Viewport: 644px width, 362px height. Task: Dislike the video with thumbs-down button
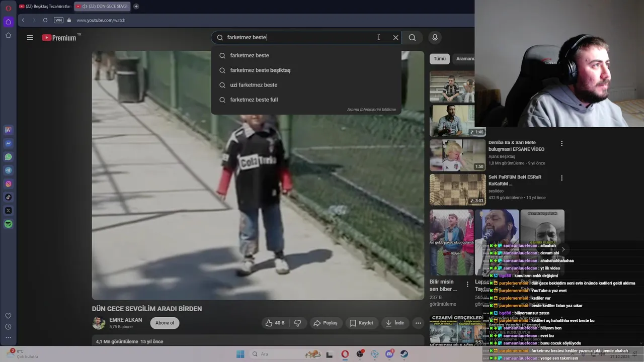[x=297, y=323]
